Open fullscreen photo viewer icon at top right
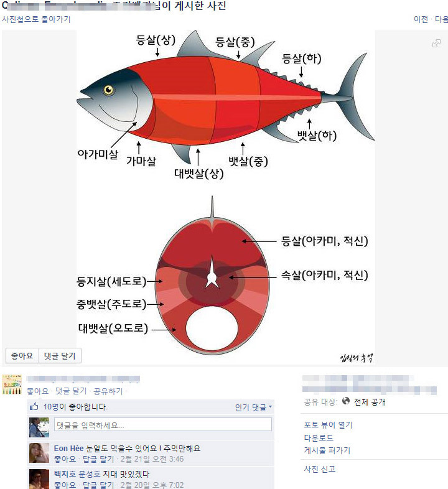 436,43
